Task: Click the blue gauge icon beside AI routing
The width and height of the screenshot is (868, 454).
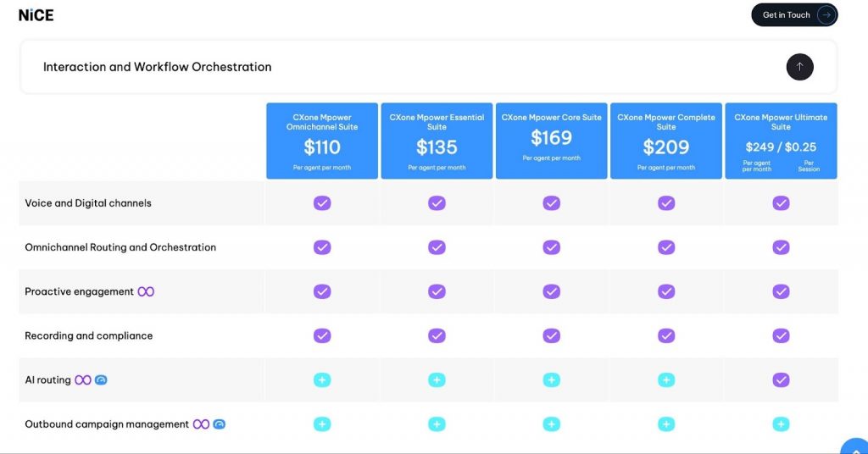Action: [101, 380]
